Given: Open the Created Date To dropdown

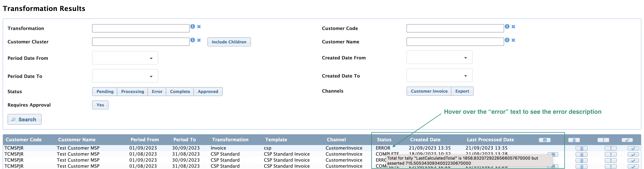Looking at the screenshot, I should point(439,75).
